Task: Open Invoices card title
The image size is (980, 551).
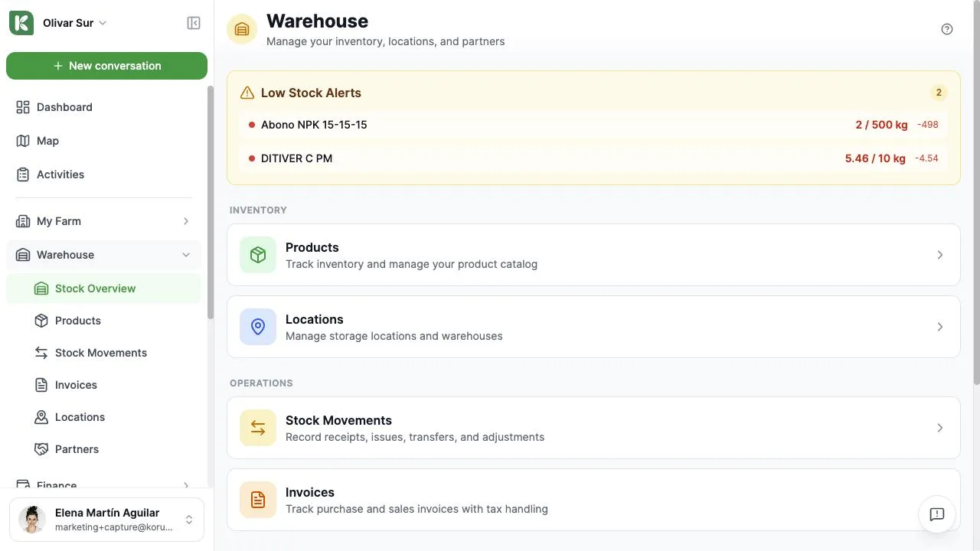Action: click(x=310, y=492)
